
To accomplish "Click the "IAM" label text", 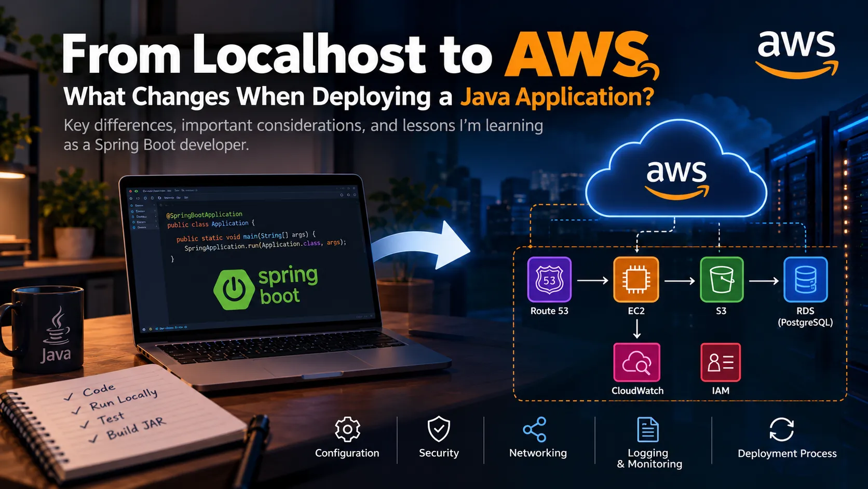I will [721, 391].
